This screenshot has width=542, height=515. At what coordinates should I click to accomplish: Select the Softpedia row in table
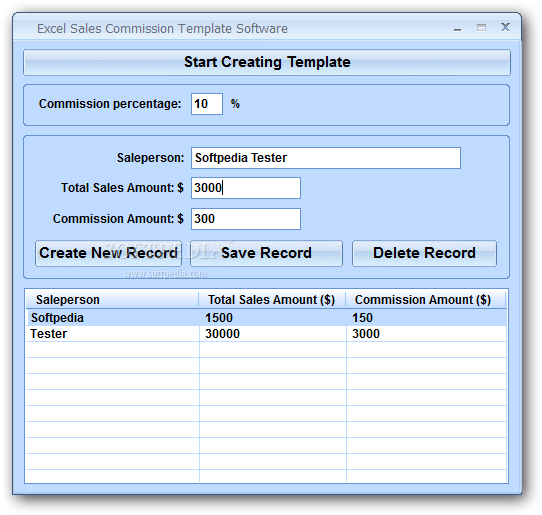pos(266,318)
